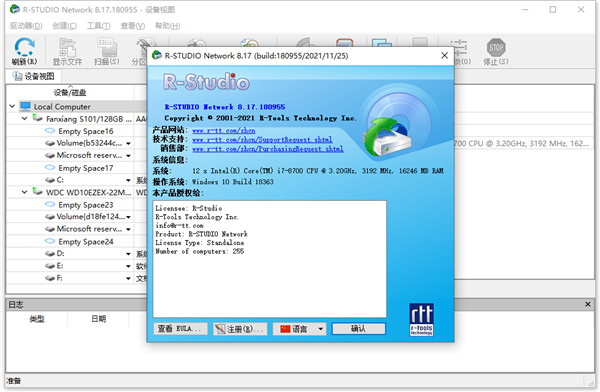Select Empty Space16 partition
The width and height of the screenshot is (600, 392).
point(86,131)
